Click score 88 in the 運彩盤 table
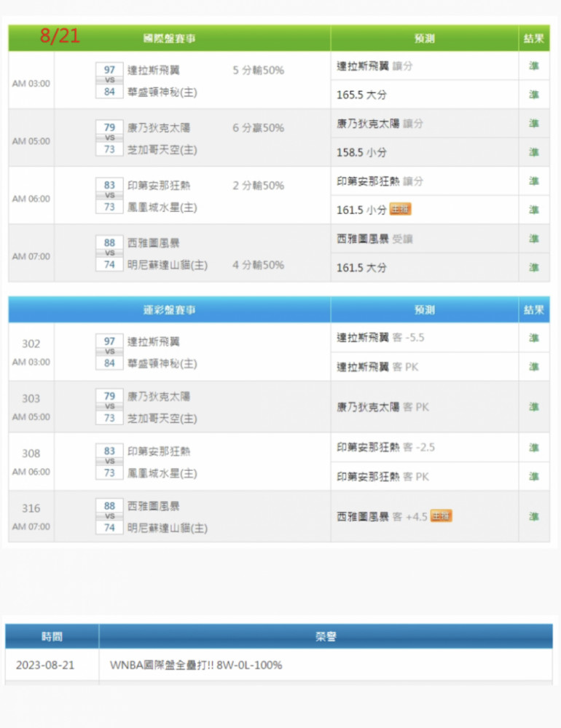This screenshot has height=728, width=561. [x=109, y=505]
